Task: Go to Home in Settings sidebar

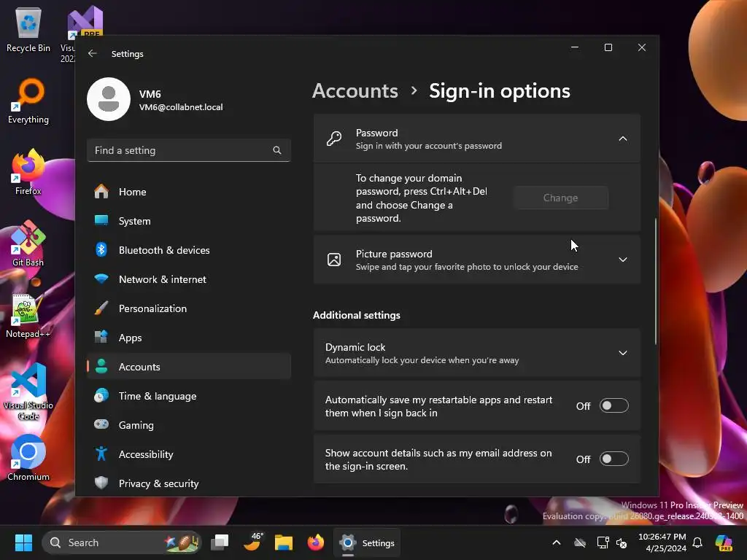Action: pos(189,192)
